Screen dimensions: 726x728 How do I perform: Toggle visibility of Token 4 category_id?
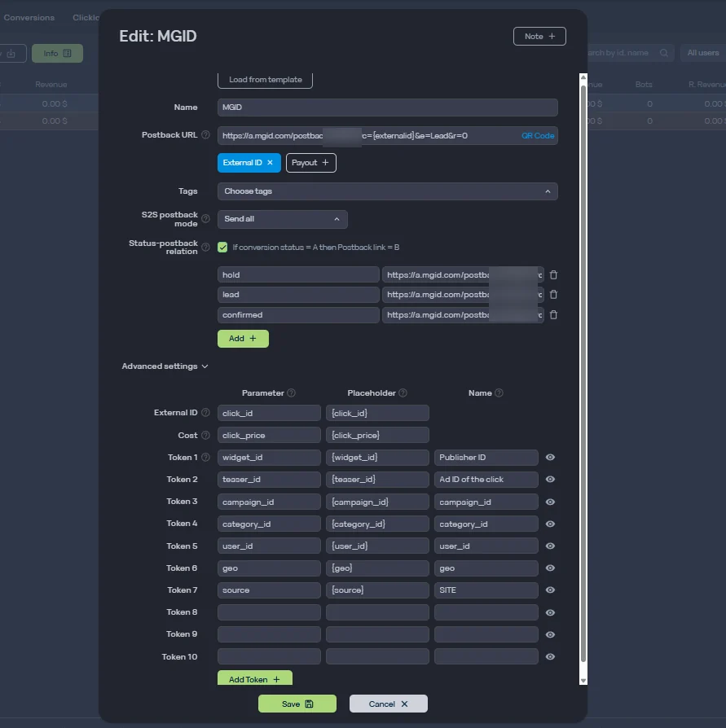tap(550, 524)
